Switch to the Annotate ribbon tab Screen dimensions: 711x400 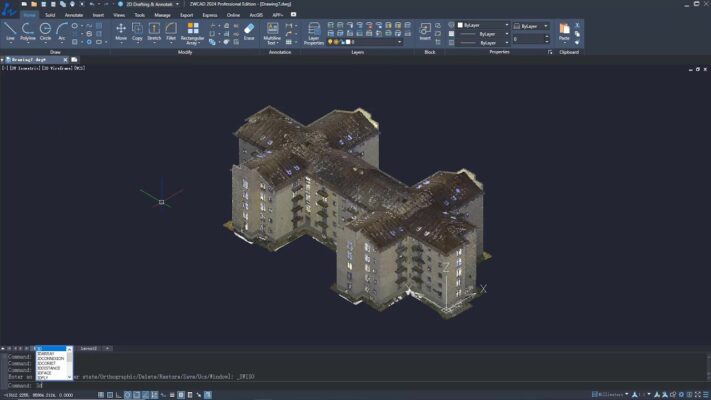pos(74,15)
